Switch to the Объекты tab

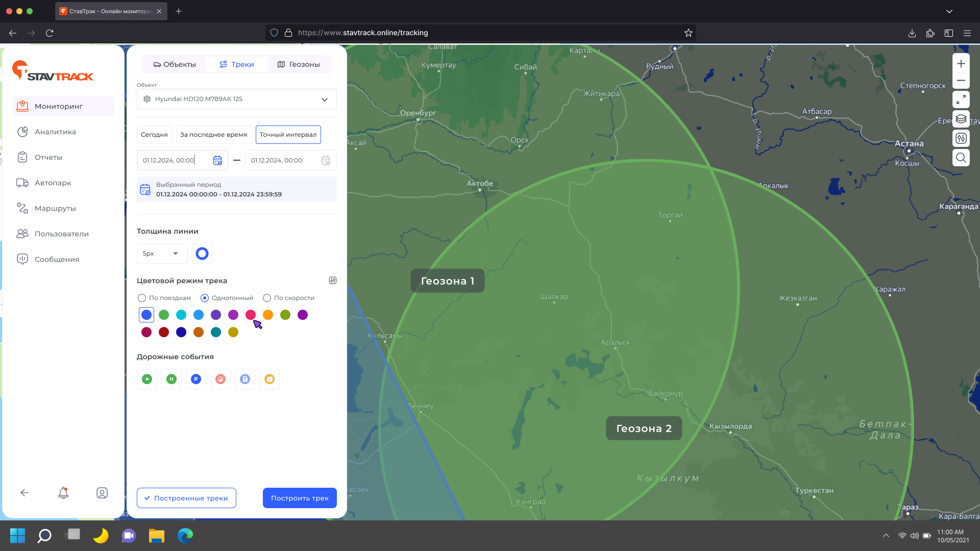pos(175,64)
